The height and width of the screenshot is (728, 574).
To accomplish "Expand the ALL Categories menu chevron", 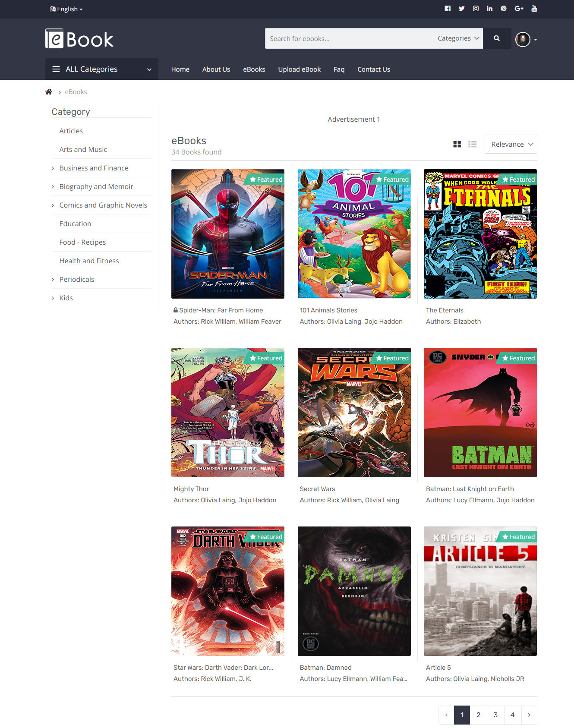I will point(149,69).
